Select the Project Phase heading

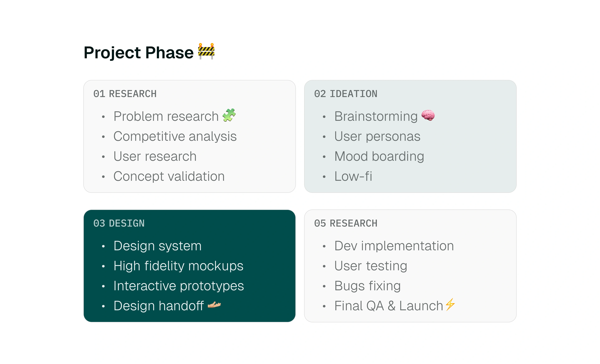click(139, 53)
